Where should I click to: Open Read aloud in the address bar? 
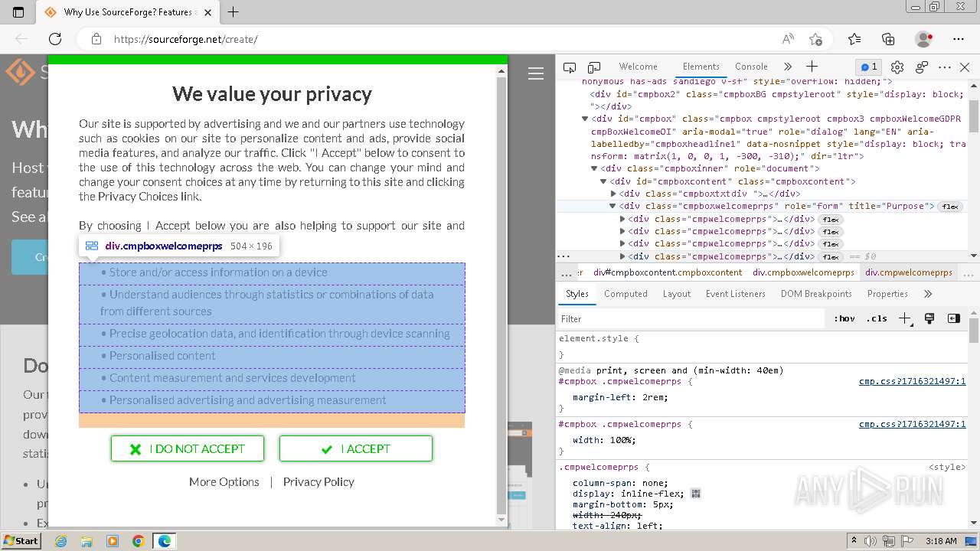pos(788,39)
